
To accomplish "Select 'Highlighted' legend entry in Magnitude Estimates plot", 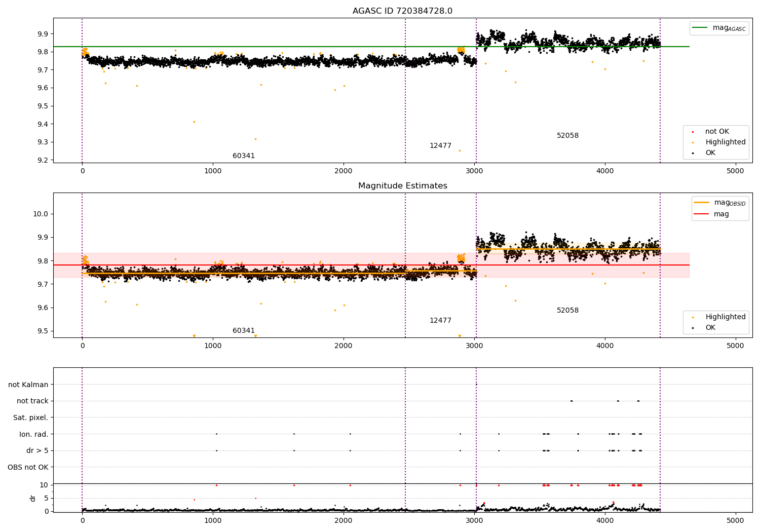I will (726, 317).
